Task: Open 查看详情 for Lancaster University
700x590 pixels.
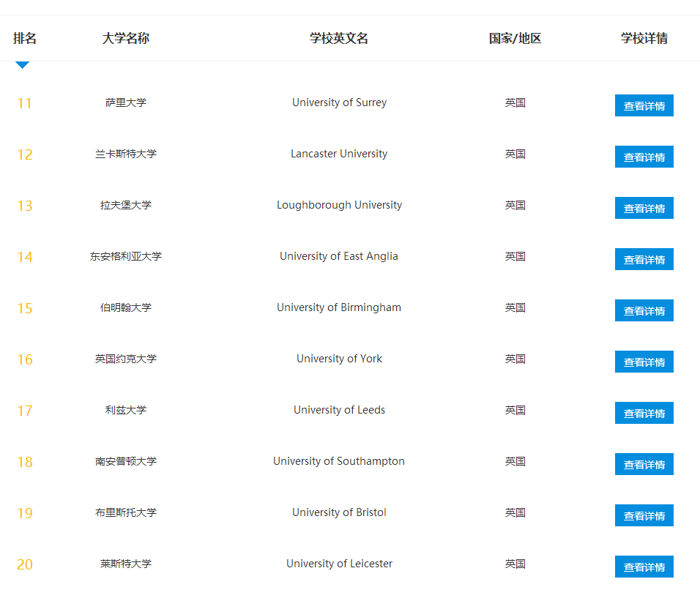Action: (644, 157)
